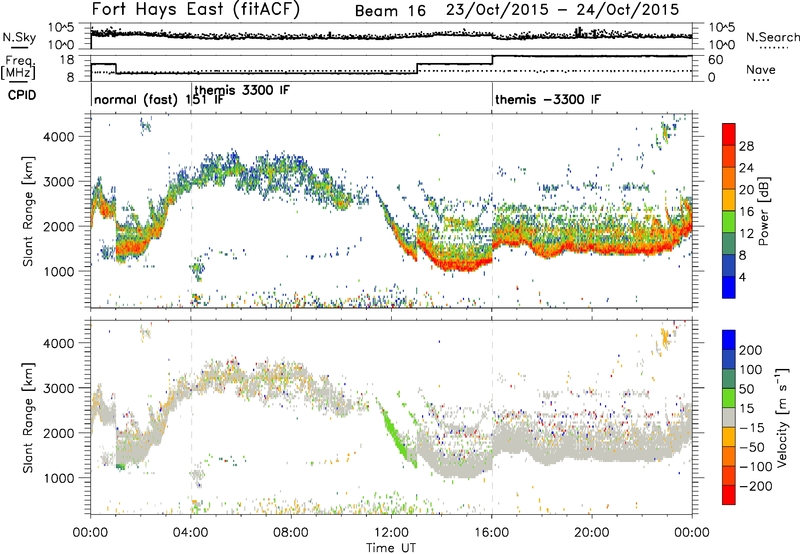Click the 'Nave' legend label
The width and height of the screenshot is (800, 554).
[761, 69]
